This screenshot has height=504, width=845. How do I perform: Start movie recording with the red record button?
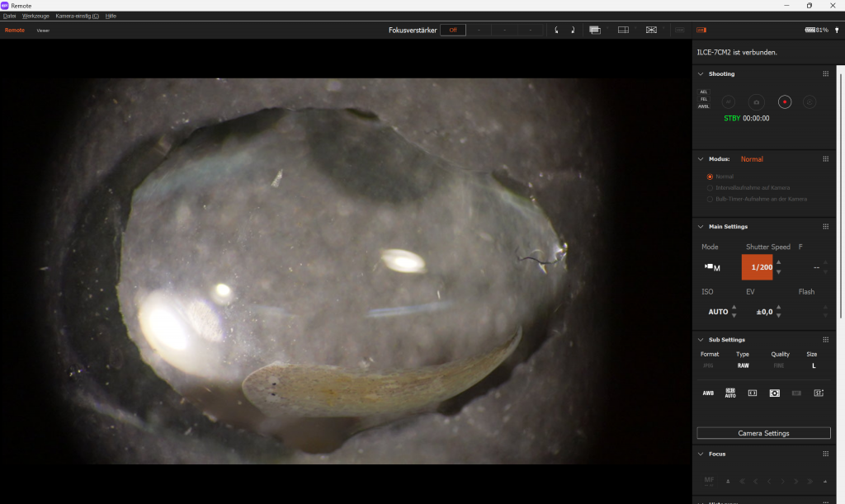click(785, 102)
